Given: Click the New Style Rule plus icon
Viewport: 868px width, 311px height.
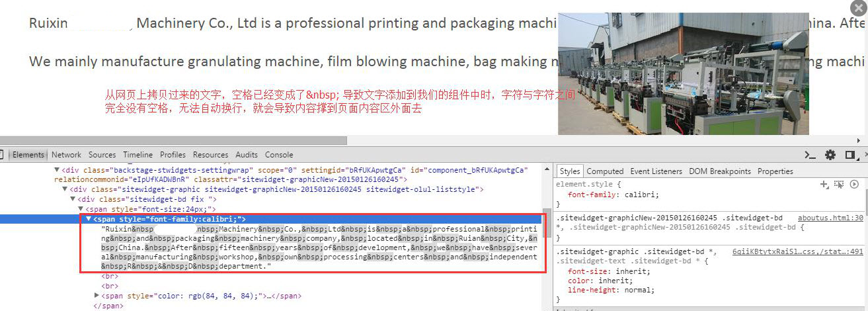Looking at the screenshot, I should click(824, 185).
